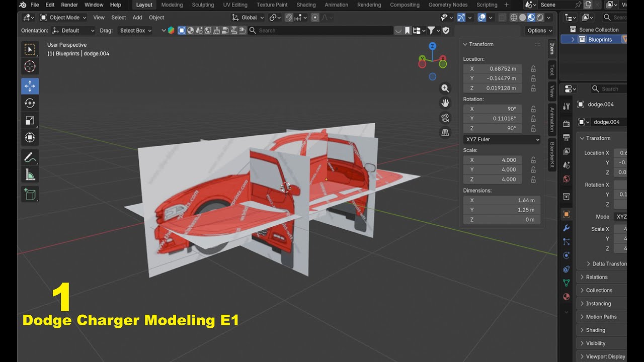Select the Select Box tool in toolbar
Viewport: 644px width, 362px height.
coord(30,49)
